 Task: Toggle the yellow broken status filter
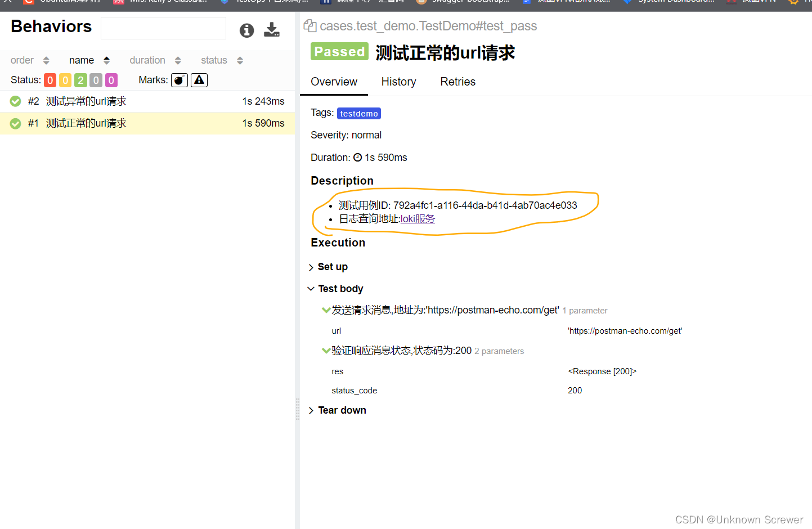click(x=65, y=80)
